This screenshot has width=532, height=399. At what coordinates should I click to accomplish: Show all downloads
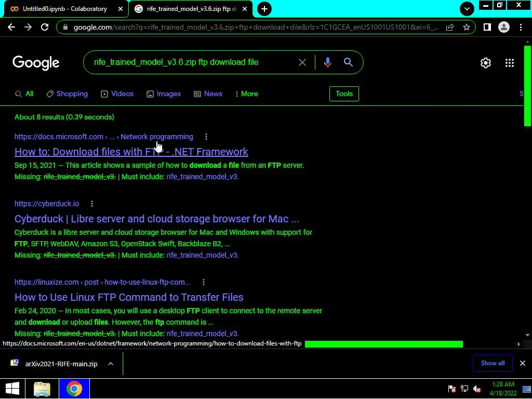(493, 363)
